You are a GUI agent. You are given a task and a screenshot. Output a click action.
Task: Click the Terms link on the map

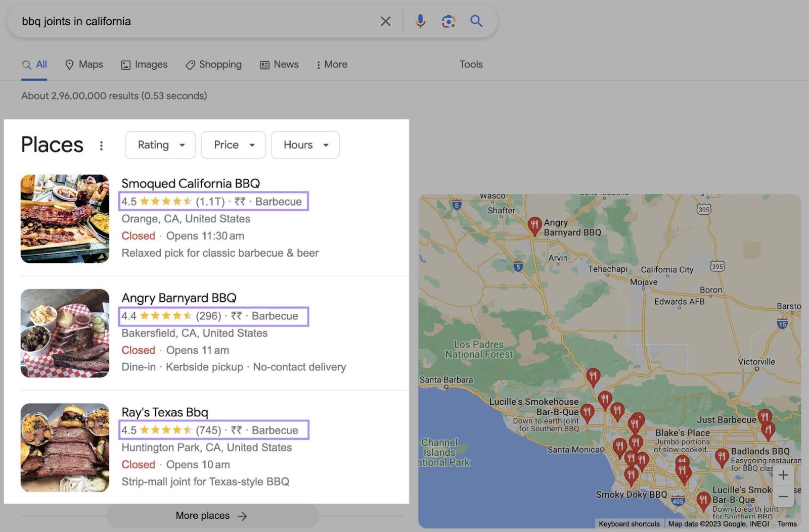tap(787, 524)
